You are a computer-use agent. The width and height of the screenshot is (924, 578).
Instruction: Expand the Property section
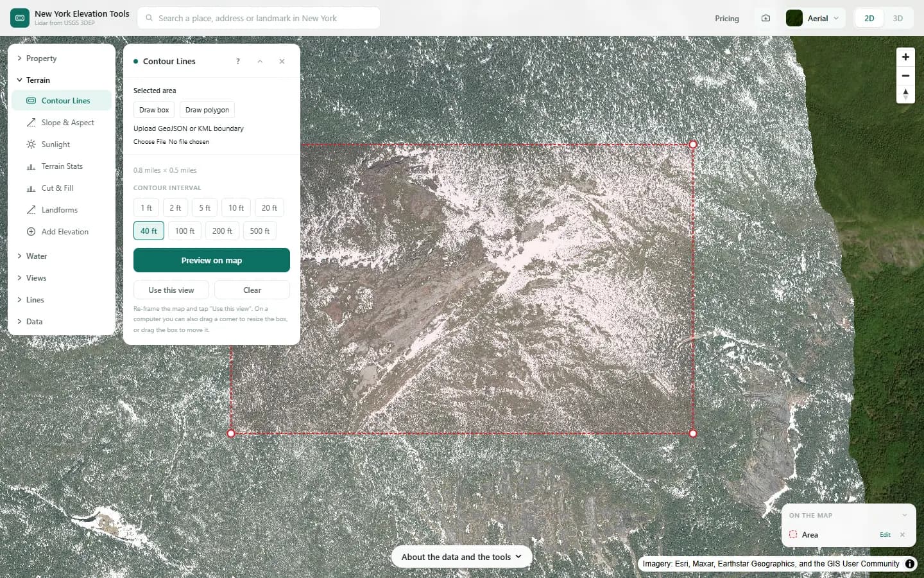click(62, 58)
